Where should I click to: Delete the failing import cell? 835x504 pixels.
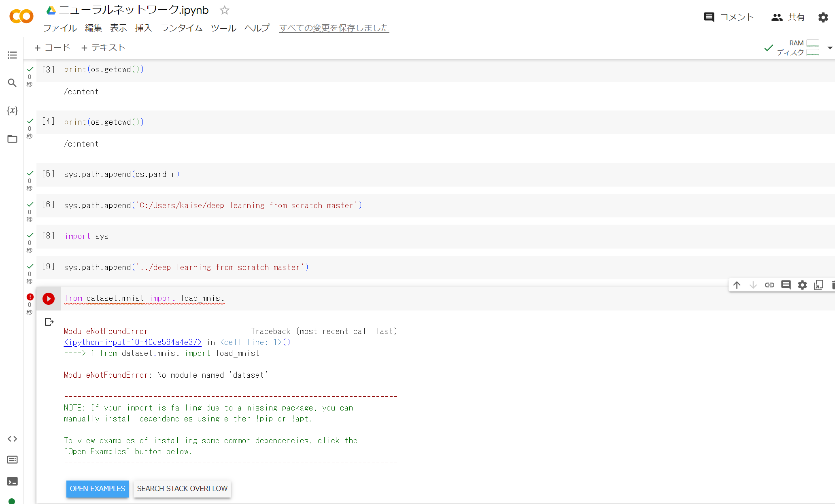[833, 285]
